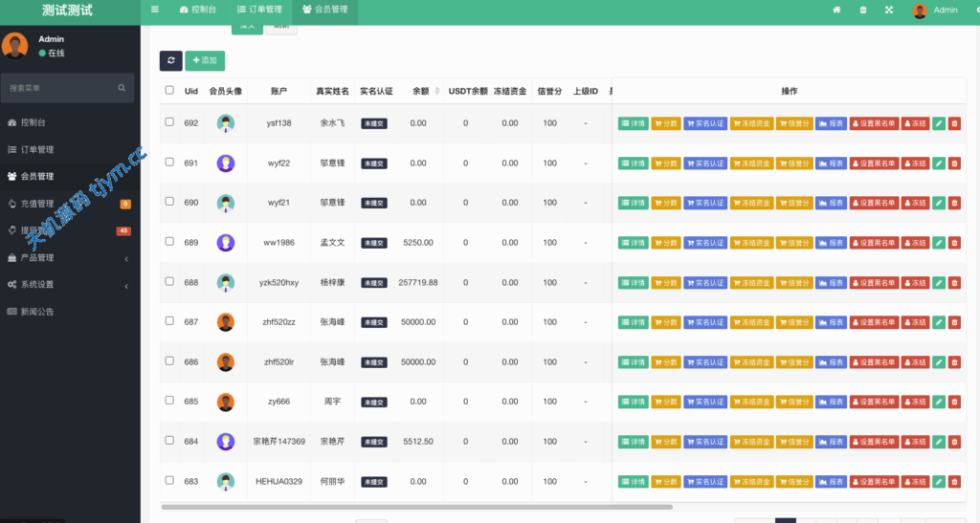Click the green 添加 button
This screenshot has height=523, width=980.
pyautogui.click(x=205, y=60)
